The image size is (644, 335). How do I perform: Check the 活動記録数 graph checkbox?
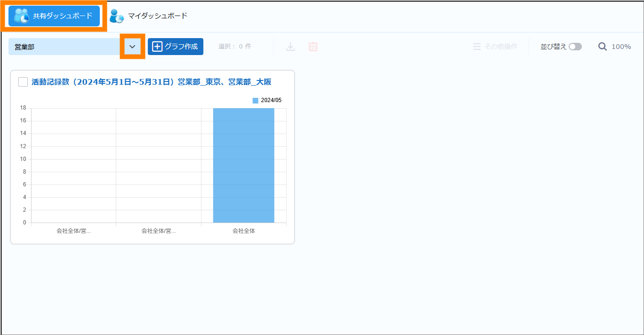pyautogui.click(x=23, y=82)
